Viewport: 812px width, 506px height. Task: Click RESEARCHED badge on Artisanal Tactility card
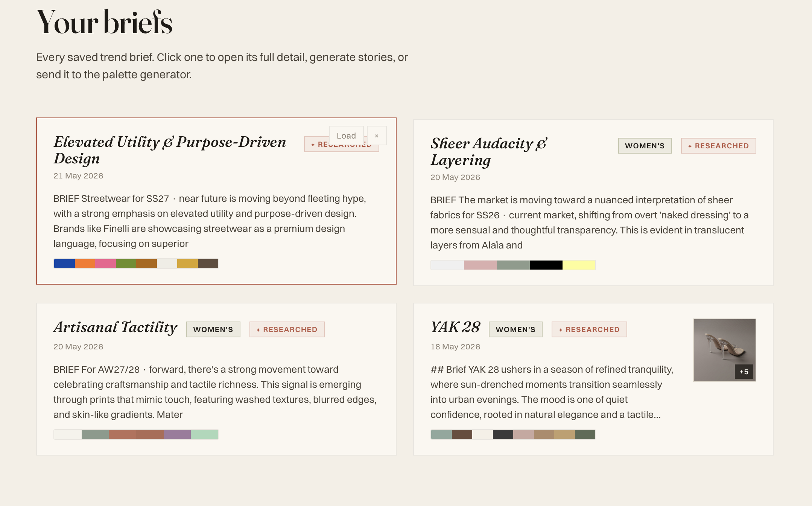tap(287, 329)
